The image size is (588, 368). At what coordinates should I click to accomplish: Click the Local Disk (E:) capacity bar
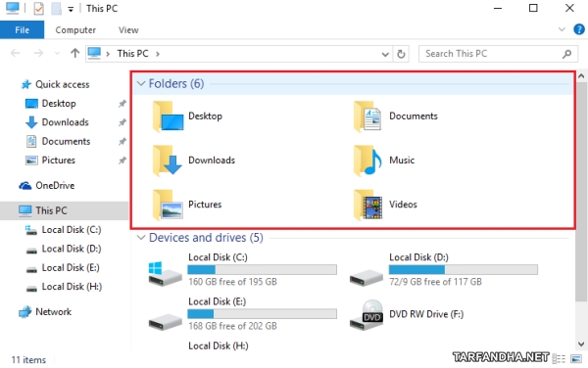pyautogui.click(x=262, y=314)
